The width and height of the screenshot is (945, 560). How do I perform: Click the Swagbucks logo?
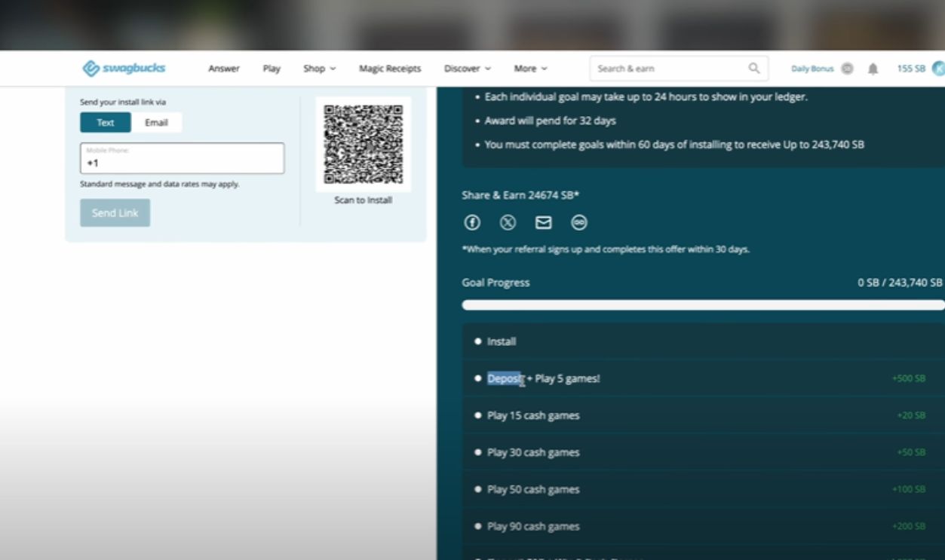pyautogui.click(x=124, y=69)
